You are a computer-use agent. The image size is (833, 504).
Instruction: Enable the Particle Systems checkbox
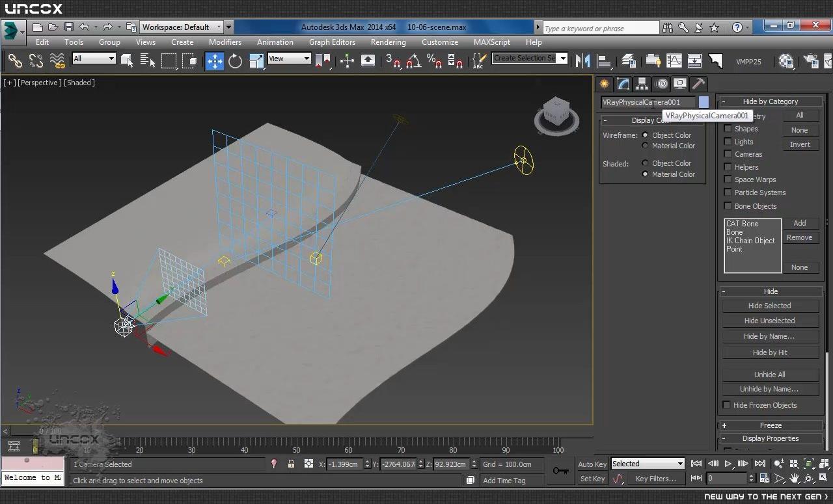(728, 192)
